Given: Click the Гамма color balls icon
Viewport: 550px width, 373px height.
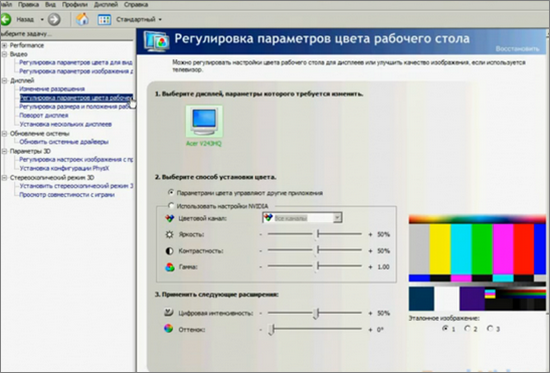Looking at the screenshot, I should pyautogui.click(x=169, y=267).
